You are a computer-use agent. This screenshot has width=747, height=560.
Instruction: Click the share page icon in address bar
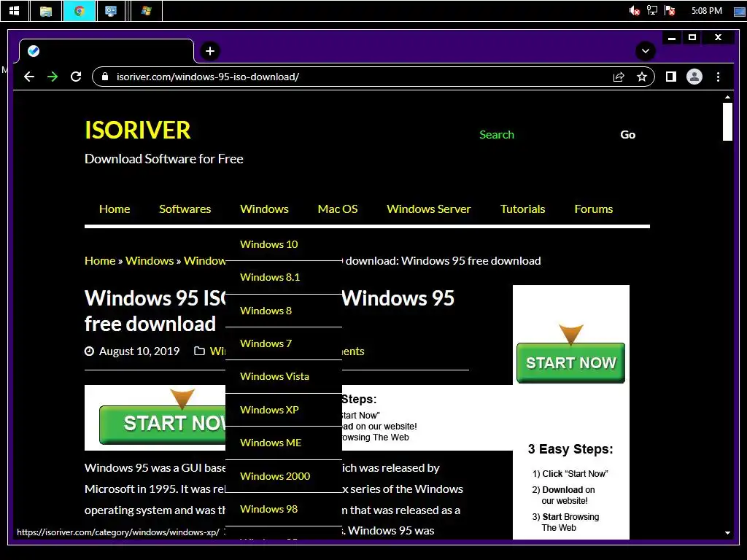619,77
